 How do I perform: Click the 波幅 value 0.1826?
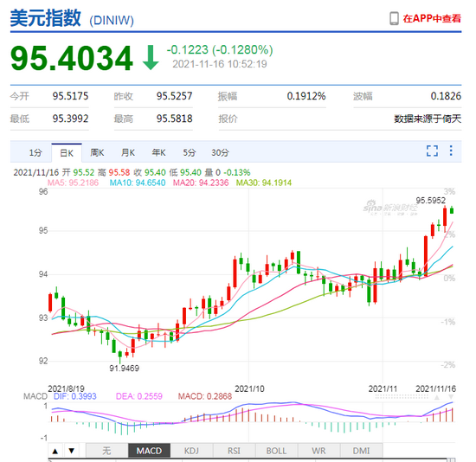coord(446,96)
